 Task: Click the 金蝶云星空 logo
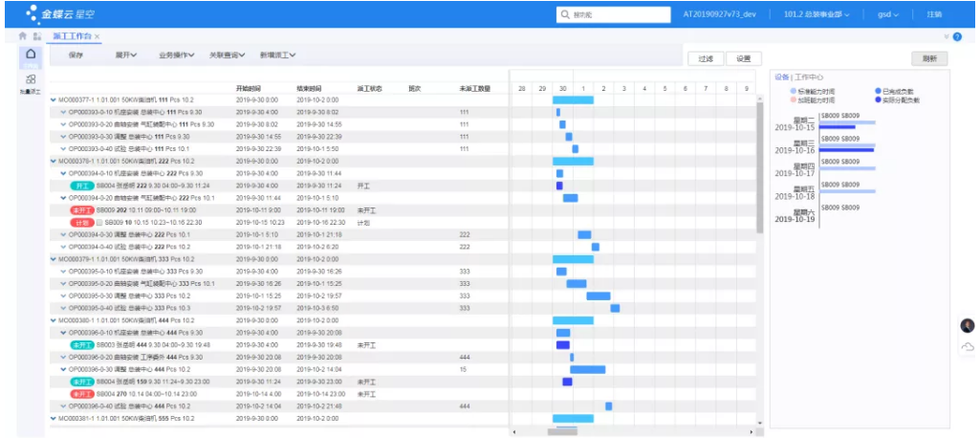60,13
